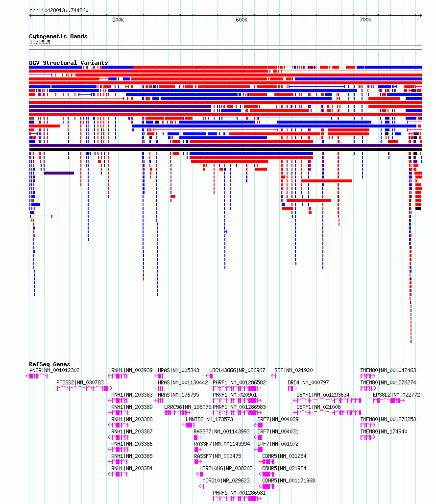
Task: Open the Cytogenetic Bands track title
Action: point(58,36)
